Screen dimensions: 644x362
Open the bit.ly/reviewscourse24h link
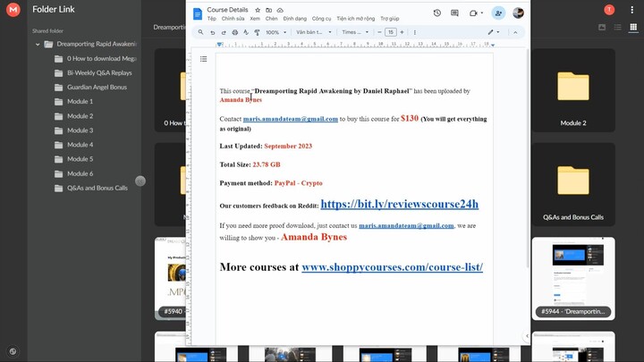pyautogui.click(x=399, y=204)
